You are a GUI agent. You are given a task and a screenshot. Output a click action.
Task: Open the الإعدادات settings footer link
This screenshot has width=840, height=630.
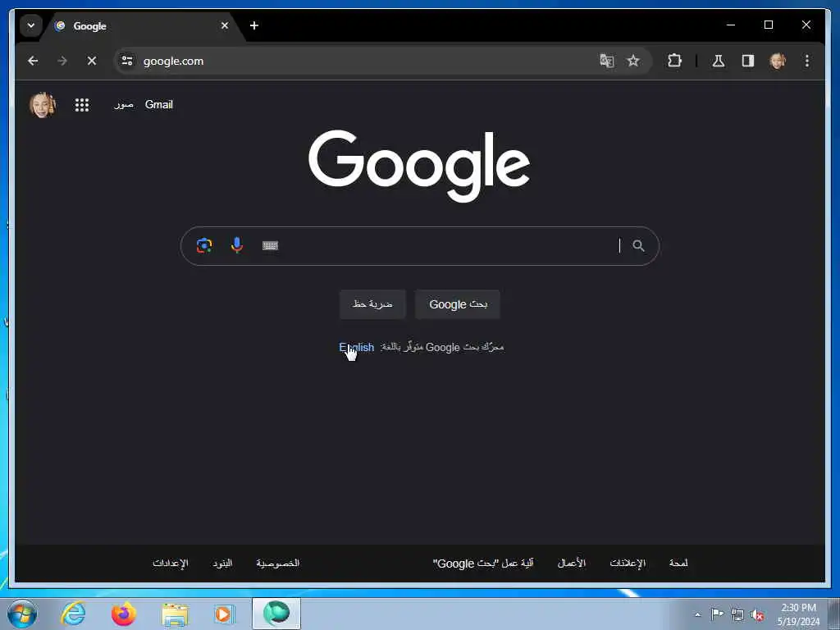(171, 563)
